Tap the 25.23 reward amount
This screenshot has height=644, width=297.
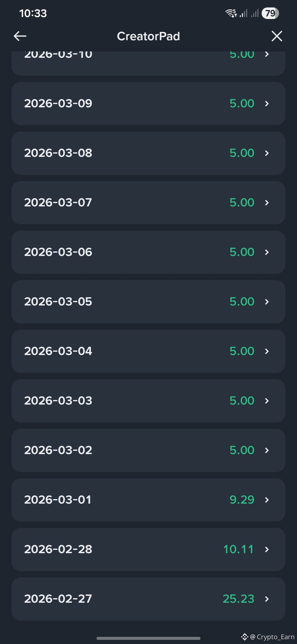pyautogui.click(x=238, y=599)
